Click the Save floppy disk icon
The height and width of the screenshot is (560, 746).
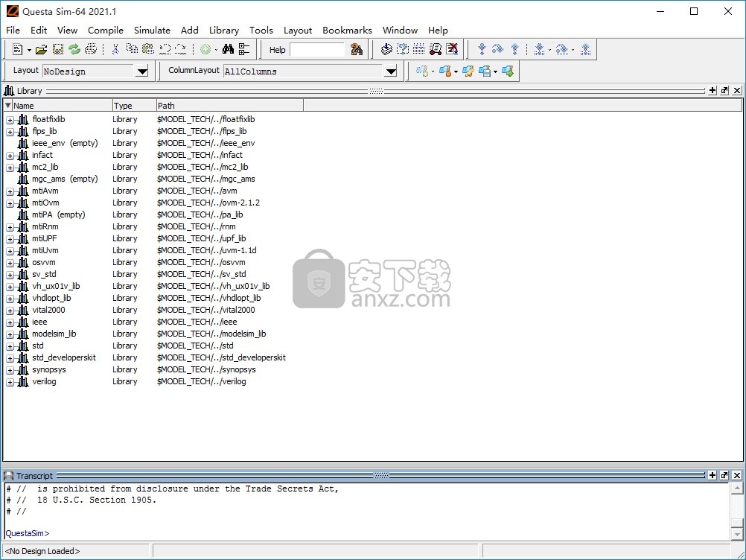[x=58, y=49]
